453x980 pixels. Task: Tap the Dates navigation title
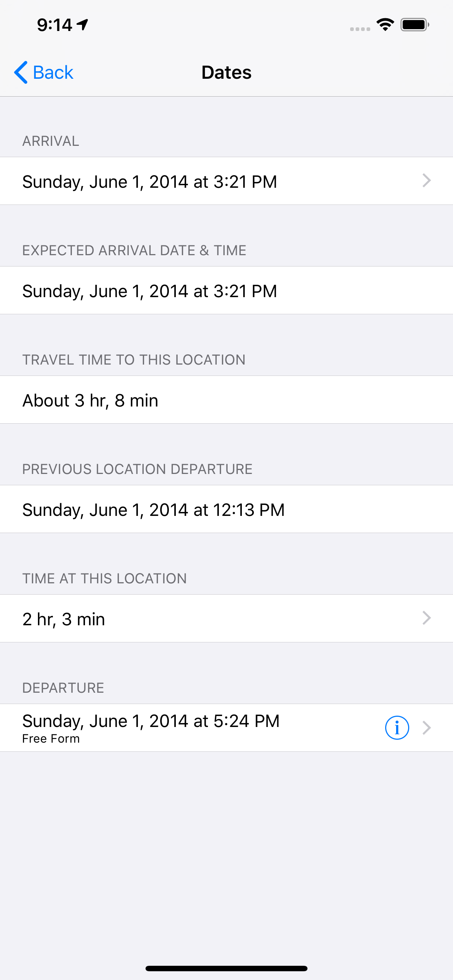tap(226, 72)
